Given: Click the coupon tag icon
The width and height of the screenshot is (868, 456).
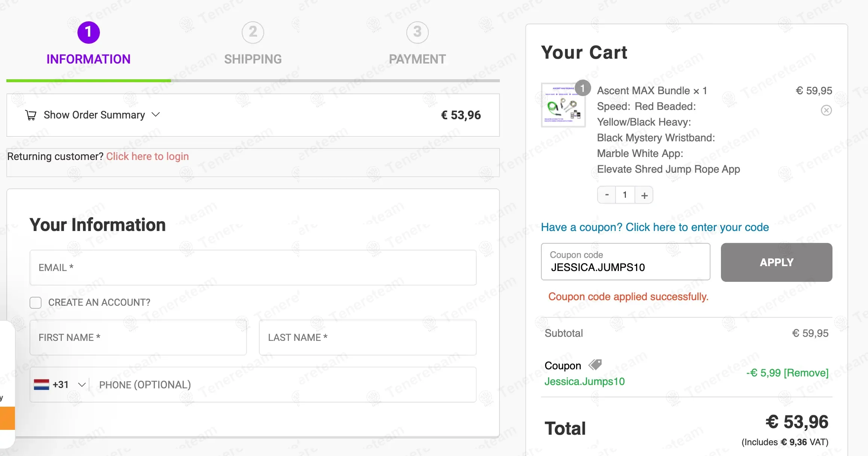Looking at the screenshot, I should (x=595, y=365).
